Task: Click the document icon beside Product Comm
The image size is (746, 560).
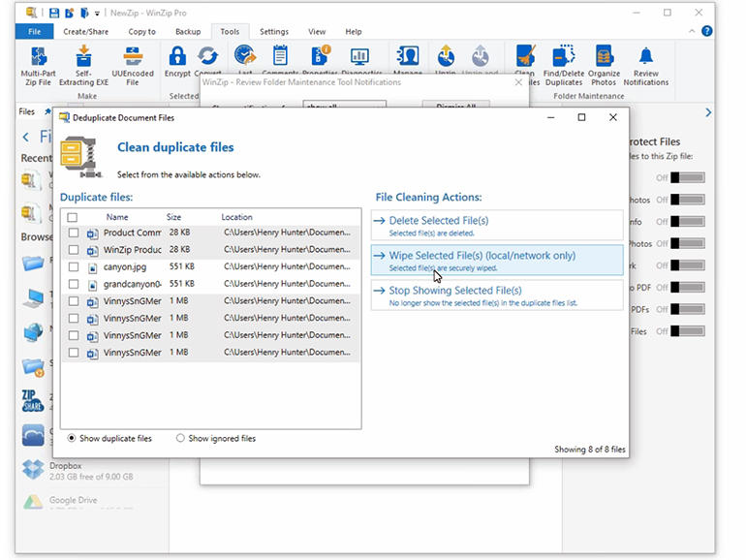Action: coord(93,233)
